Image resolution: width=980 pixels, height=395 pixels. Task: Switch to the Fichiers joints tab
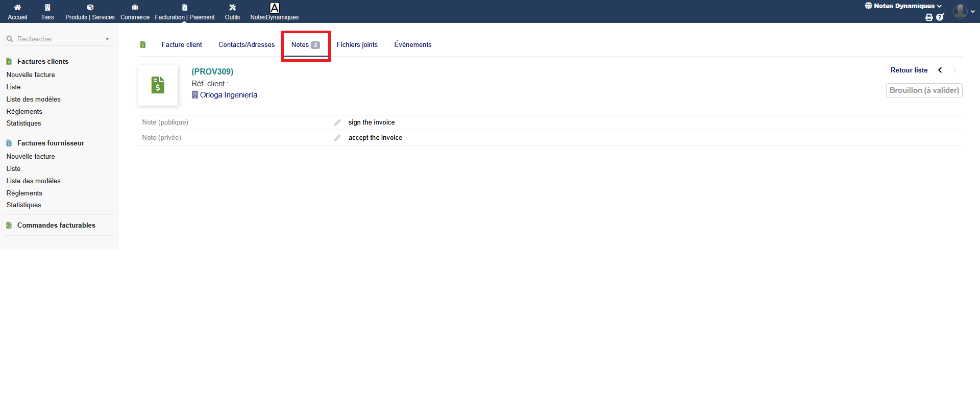357,45
